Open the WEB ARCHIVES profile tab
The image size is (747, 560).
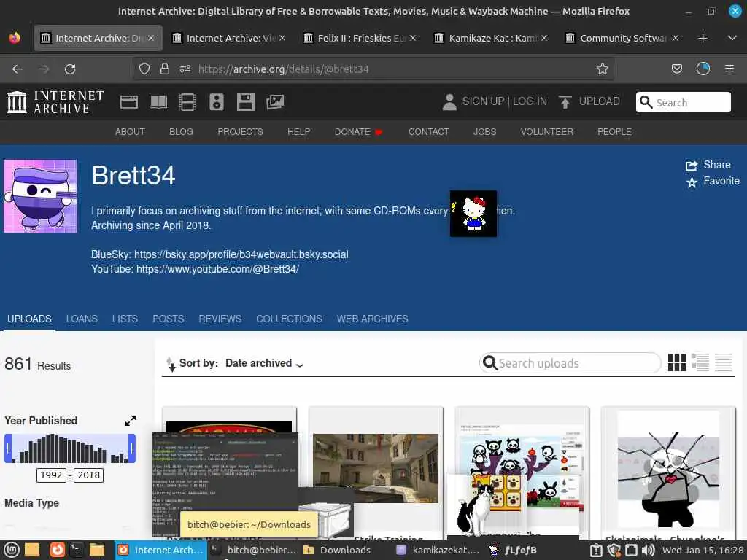(373, 319)
